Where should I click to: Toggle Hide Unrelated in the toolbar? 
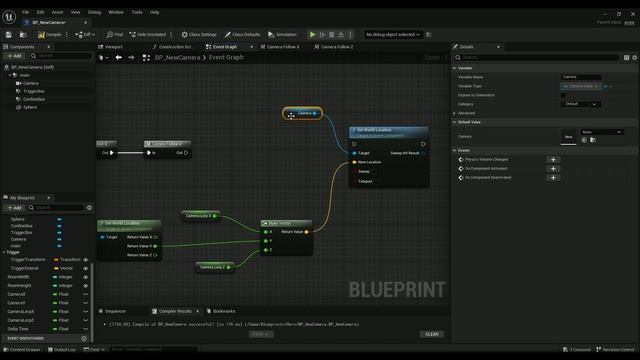148,35
